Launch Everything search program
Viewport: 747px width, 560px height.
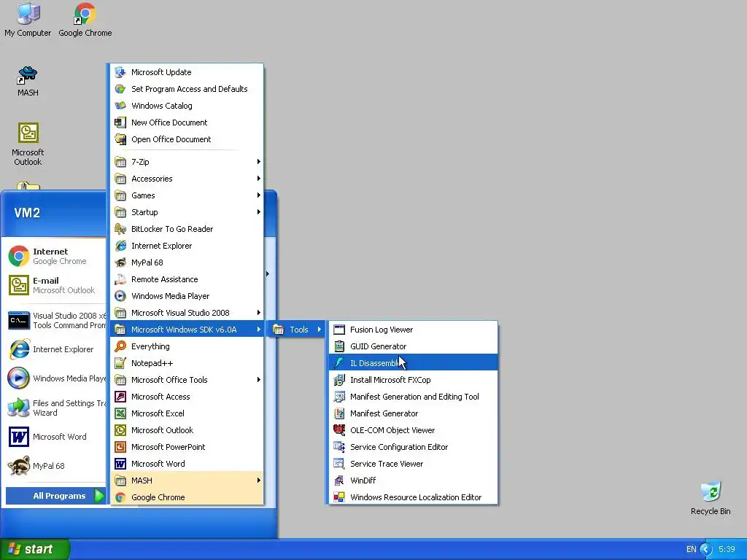[x=187, y=346]
